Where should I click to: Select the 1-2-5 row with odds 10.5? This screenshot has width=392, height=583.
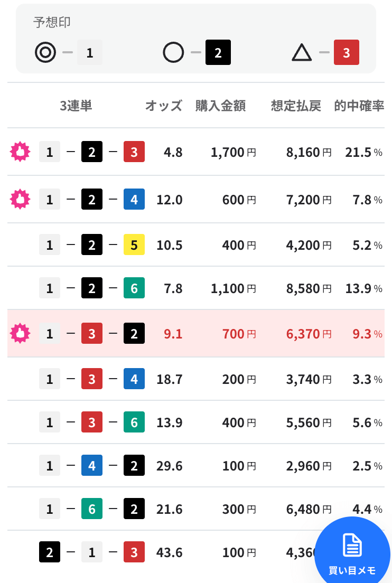point(196,245)
